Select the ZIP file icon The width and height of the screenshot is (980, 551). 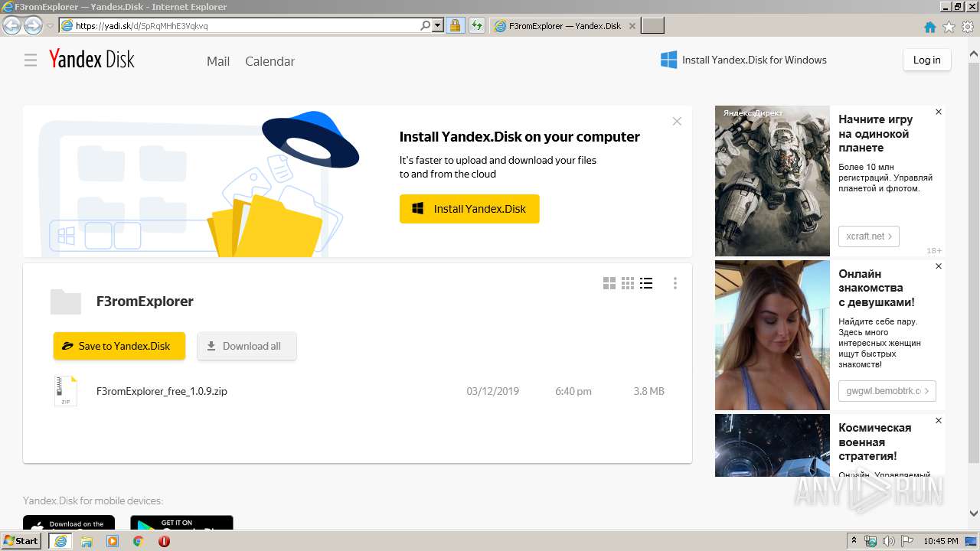coord(66,391)
